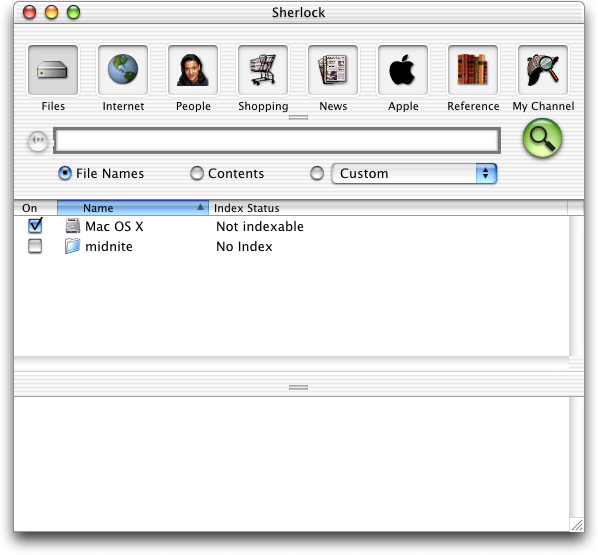598x555 pixels.
Task: Click the splitter handle between list and lower pane
Action: [x=298, y=387]
